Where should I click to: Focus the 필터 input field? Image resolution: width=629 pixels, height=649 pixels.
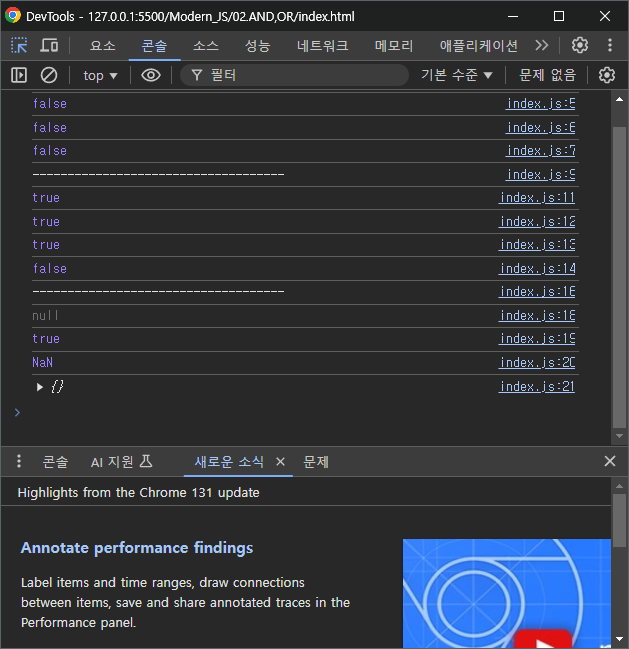(295, 75)
